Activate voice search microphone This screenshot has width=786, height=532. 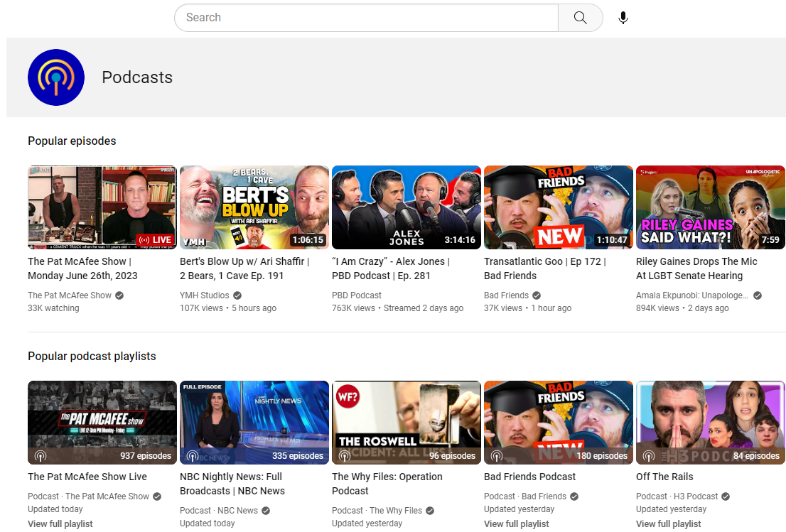623,18
